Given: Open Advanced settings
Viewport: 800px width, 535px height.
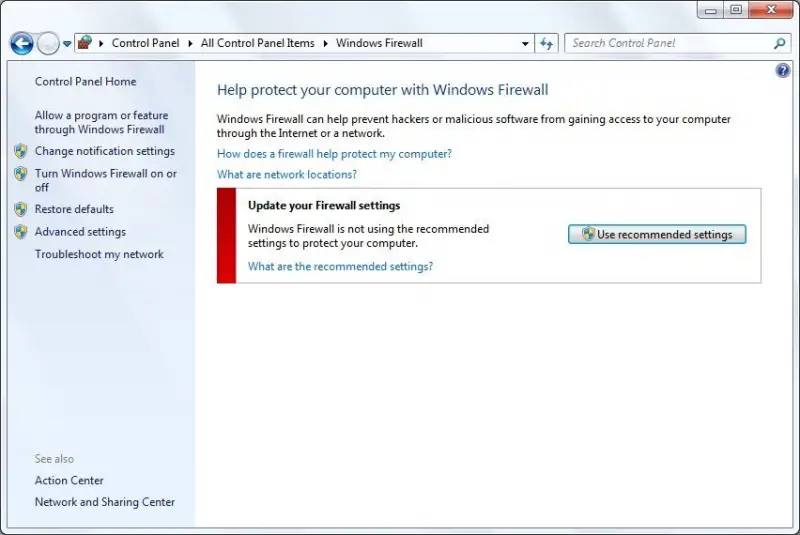Looking at the screenshot, I should click(80, 232).
